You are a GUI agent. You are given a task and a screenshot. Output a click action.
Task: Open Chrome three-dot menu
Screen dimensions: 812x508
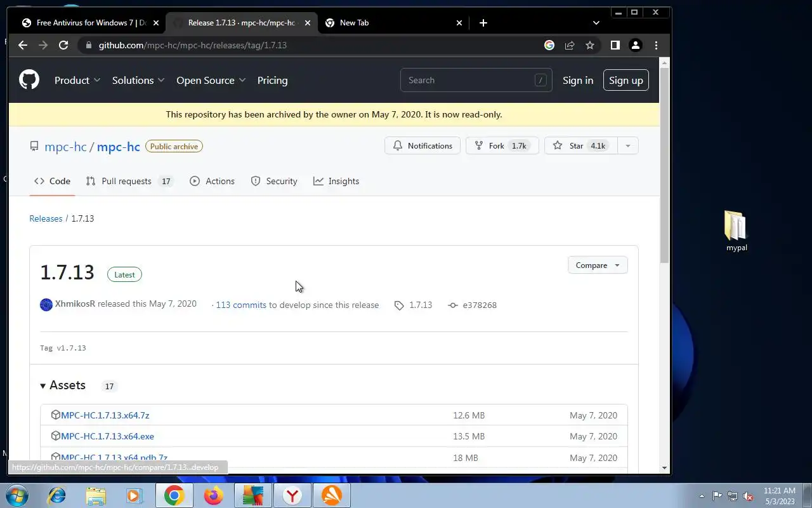coord(656,45)
